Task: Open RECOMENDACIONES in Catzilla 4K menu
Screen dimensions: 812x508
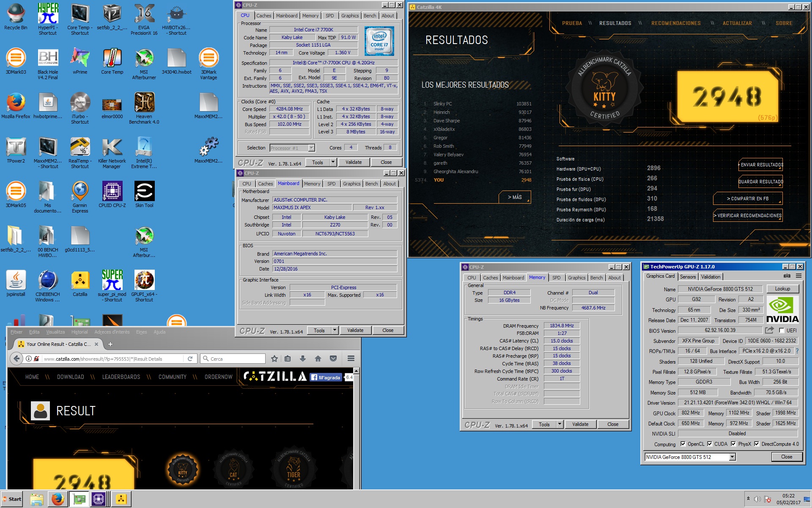Action: click(x=676, y=23)
